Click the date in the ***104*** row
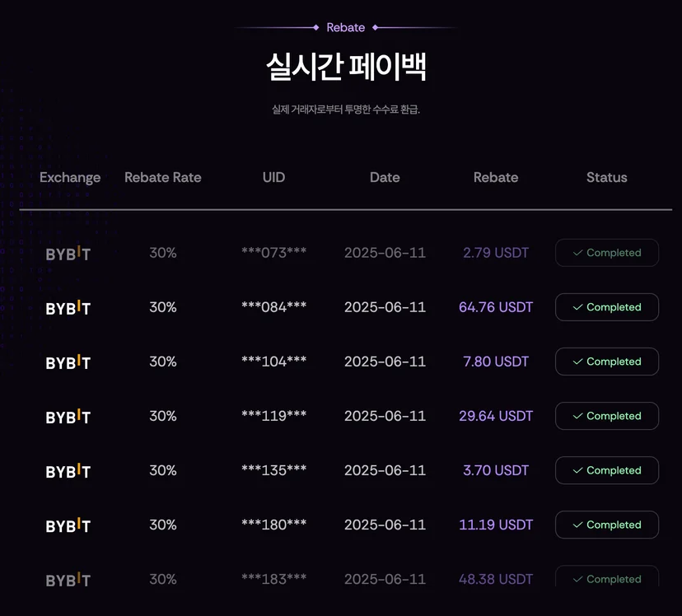 pyautogui.click(x=385, y=362)
